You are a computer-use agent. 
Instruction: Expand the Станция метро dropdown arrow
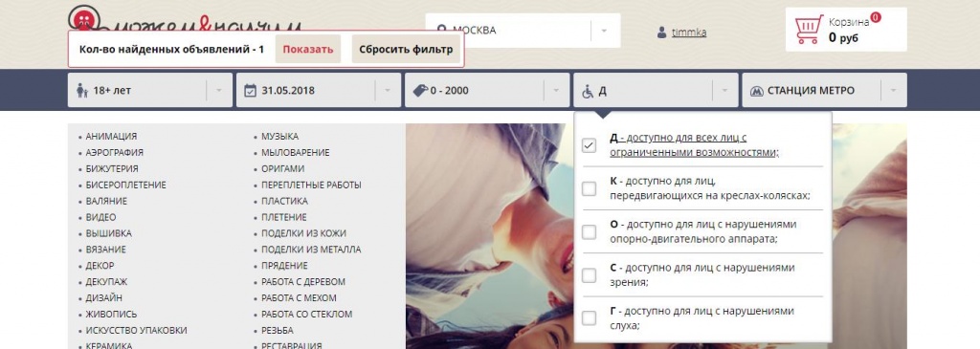894,91
